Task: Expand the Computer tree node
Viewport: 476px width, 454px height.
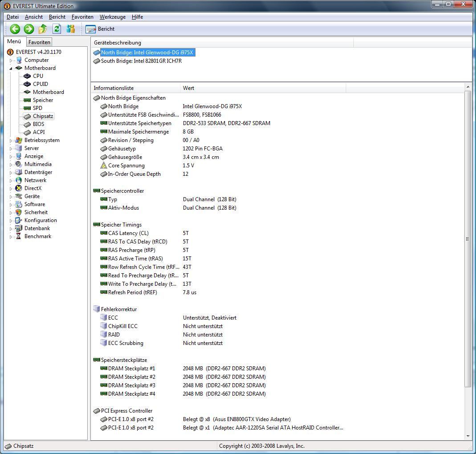Action: [11, 61]
